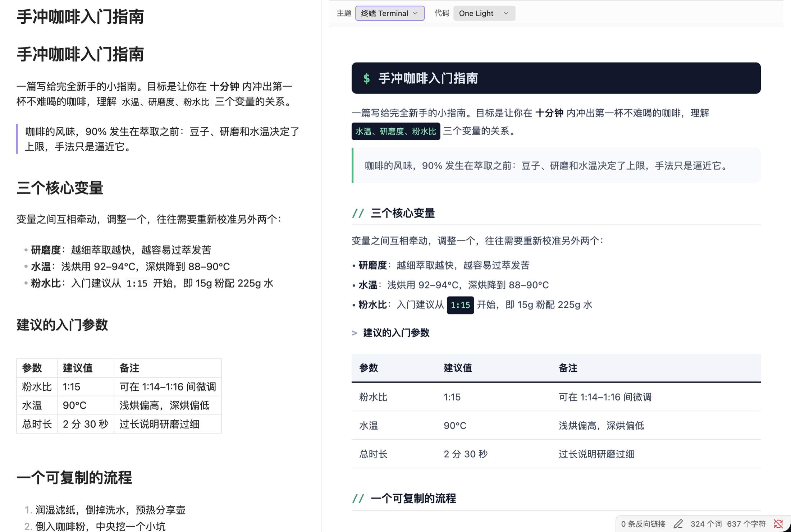Click the 324 个词 word count
791x532 pixels.
click(706, 524)
